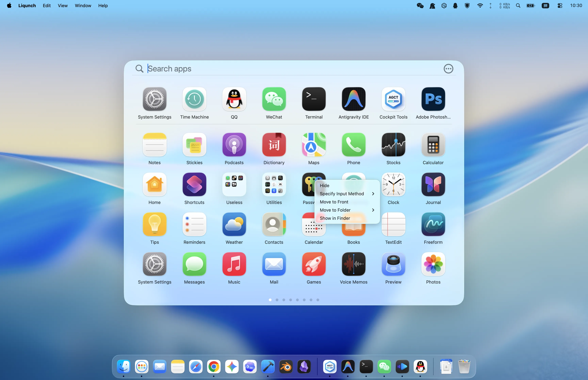Viewport: 588px width, 380px height.
Task: Select Move to Front in context menu
Action: [x=347, y=202]
